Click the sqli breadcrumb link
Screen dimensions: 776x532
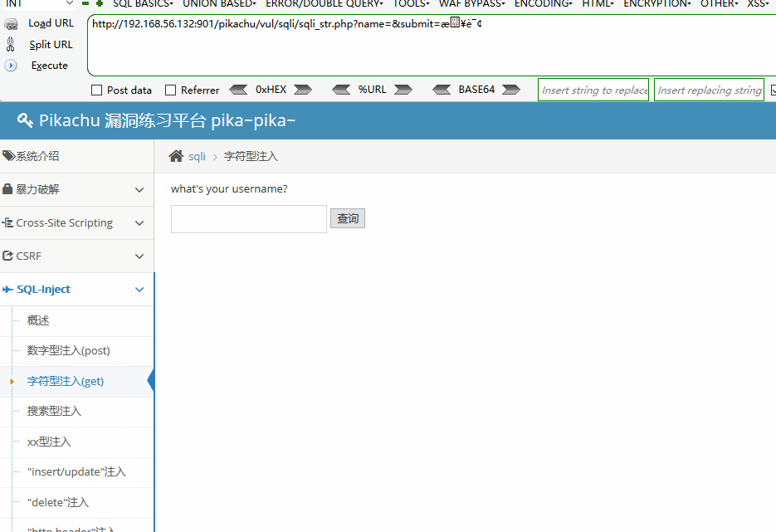[x=197, y=156]
